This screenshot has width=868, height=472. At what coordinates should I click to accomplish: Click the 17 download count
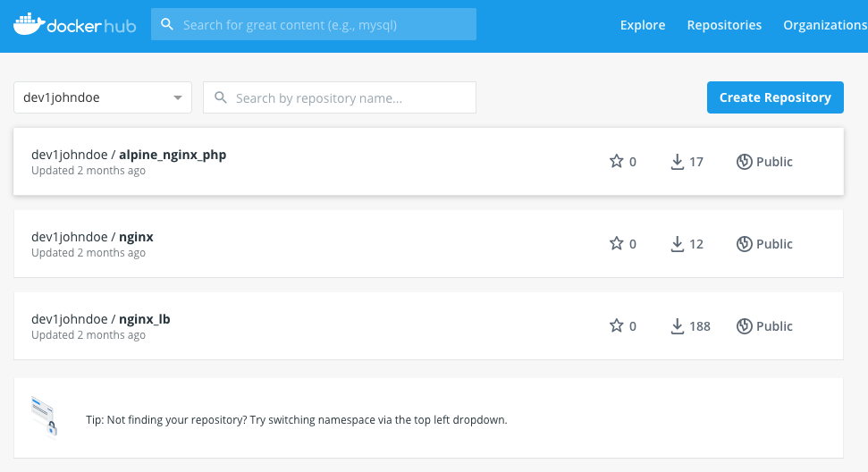(x=696, y=162)
